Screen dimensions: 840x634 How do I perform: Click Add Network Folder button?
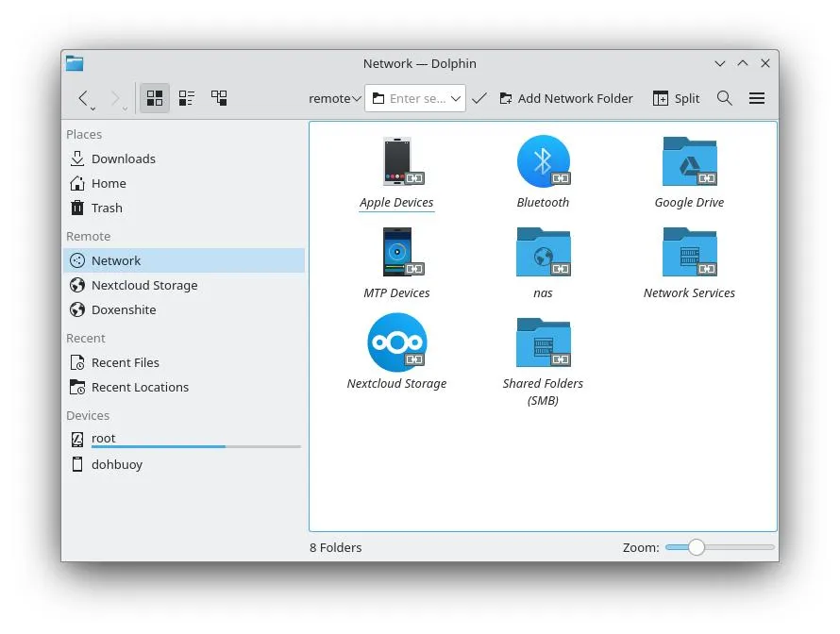pyautogui.click(x=565, y=98)
